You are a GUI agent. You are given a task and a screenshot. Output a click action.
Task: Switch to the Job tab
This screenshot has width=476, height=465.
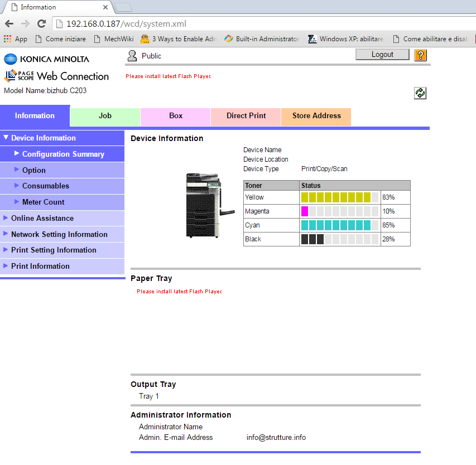click(105, 116)
